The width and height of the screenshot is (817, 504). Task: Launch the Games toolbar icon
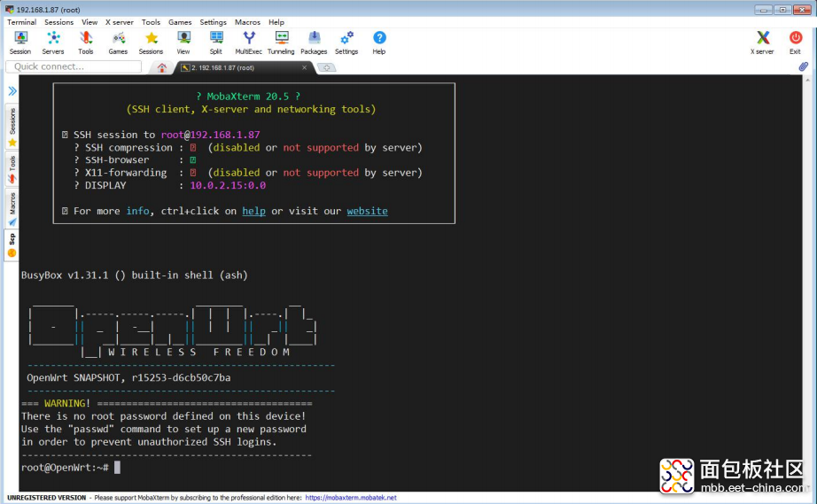[118, 43]
